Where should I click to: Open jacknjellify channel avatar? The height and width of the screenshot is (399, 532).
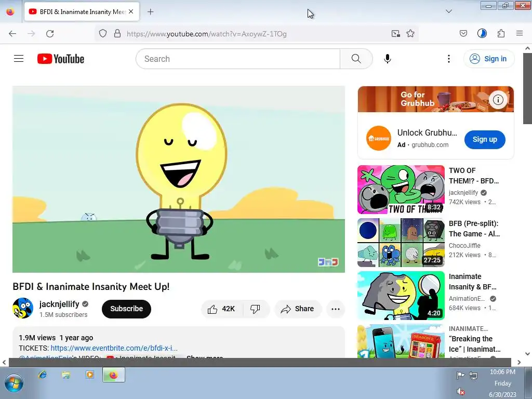click(23, 308)
